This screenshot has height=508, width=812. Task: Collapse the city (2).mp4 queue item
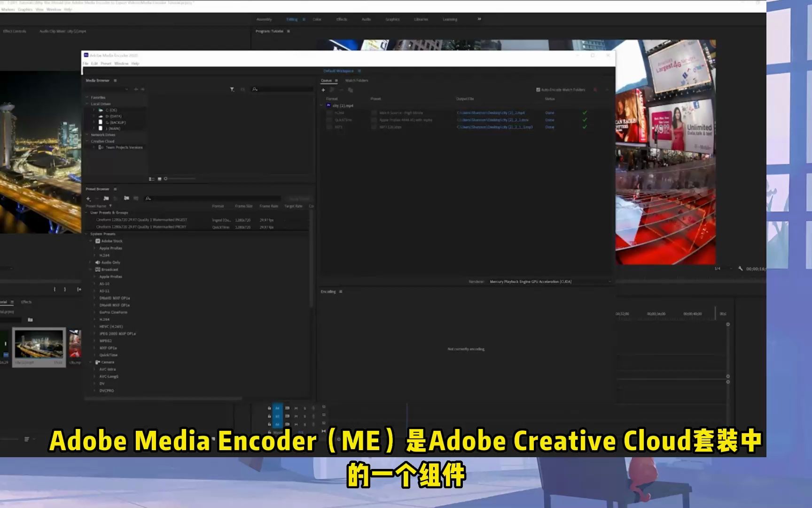(x=322, y=105)
